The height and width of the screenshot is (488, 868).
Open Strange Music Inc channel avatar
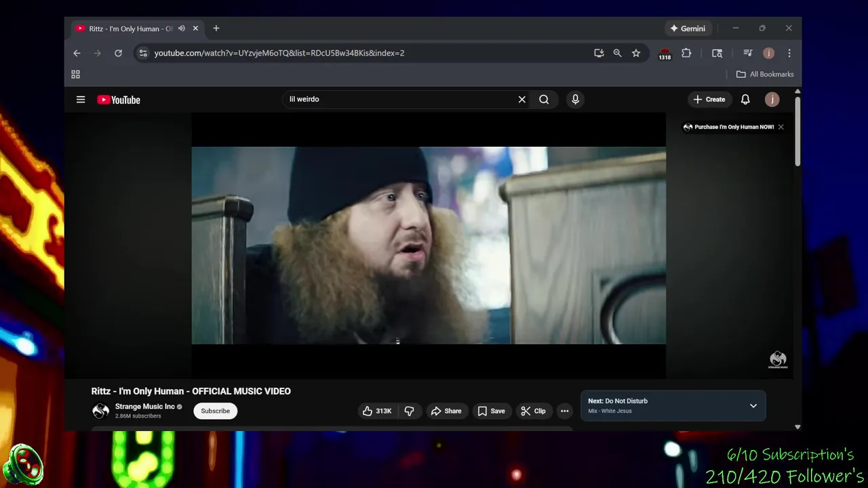point(100,411)
